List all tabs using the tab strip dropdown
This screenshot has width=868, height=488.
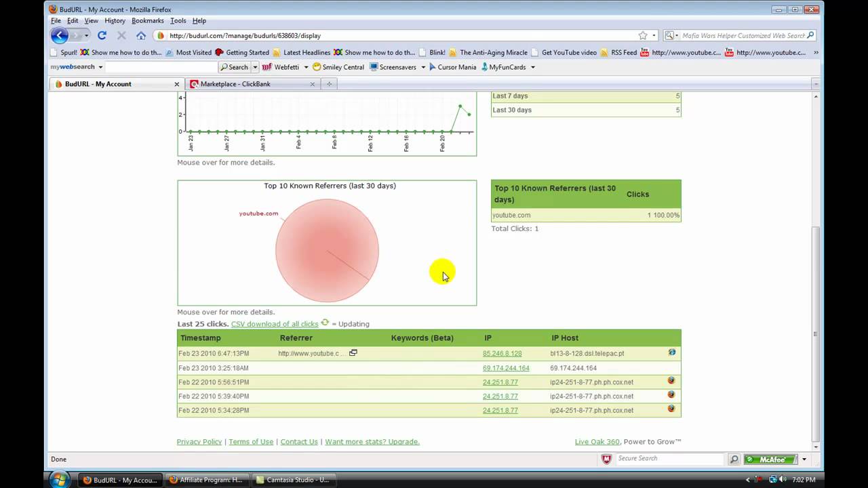coord(816,84)
